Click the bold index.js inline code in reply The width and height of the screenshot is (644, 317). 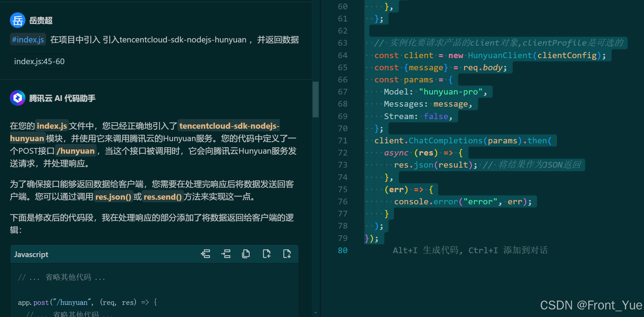coord(52,126)
